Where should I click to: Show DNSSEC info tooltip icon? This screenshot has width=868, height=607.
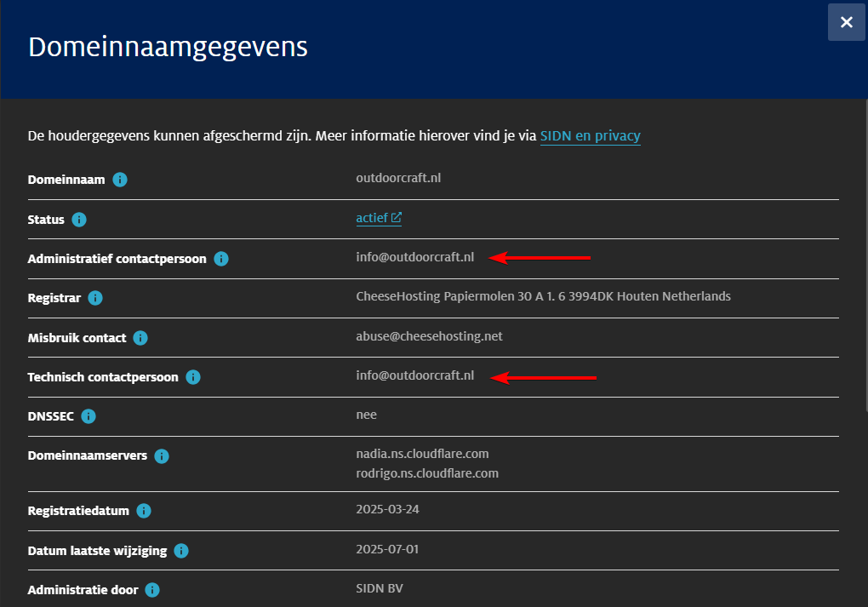[x=89, y=416]
